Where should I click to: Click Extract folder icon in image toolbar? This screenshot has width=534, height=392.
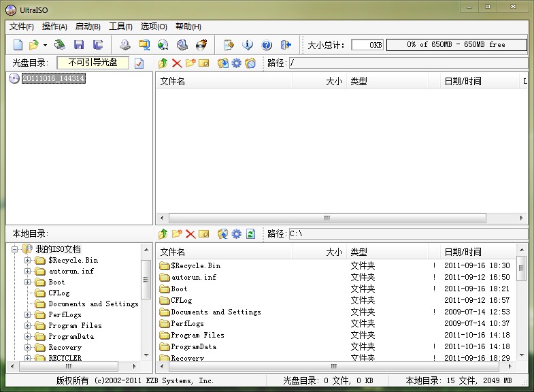coord(223,63)
